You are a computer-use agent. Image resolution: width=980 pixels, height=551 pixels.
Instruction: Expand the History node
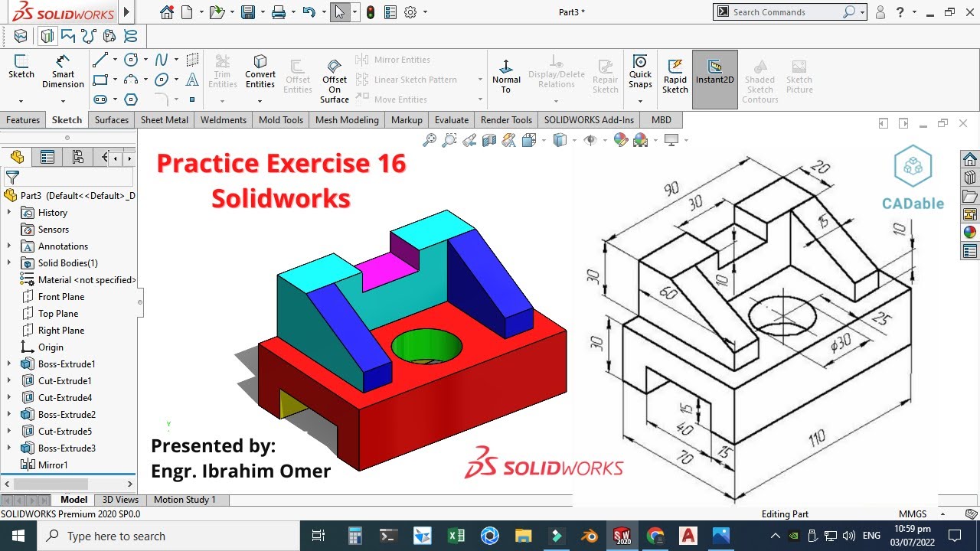[x=9, y=213]
